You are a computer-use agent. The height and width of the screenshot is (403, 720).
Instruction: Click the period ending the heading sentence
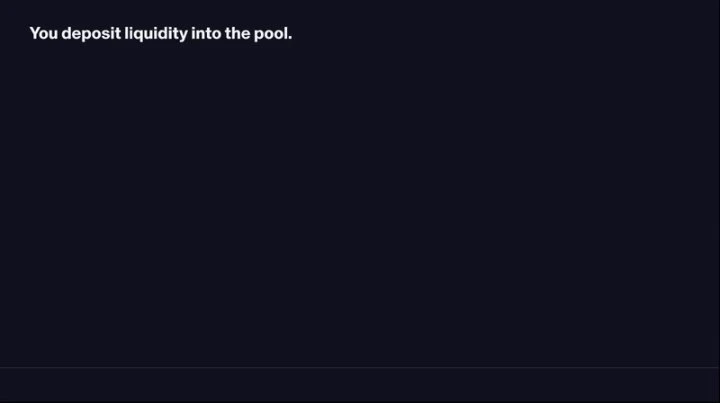coord(290,37)
